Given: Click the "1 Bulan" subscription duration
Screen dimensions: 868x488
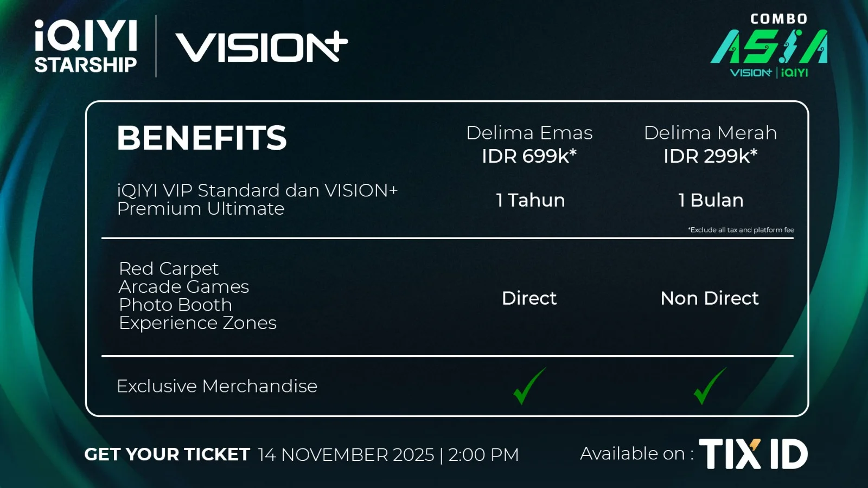Looking at the screenshot, I should 711,201.
